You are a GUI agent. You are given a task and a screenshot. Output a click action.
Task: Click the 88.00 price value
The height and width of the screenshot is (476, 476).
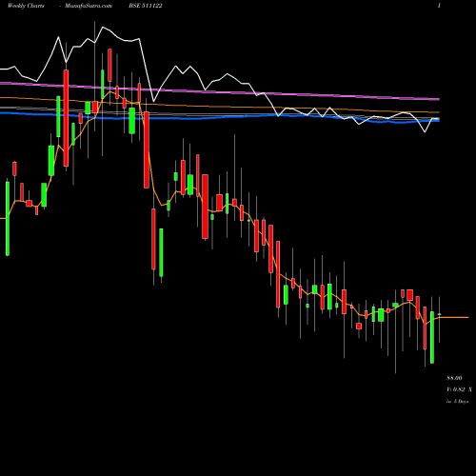(x=454, y=378)
